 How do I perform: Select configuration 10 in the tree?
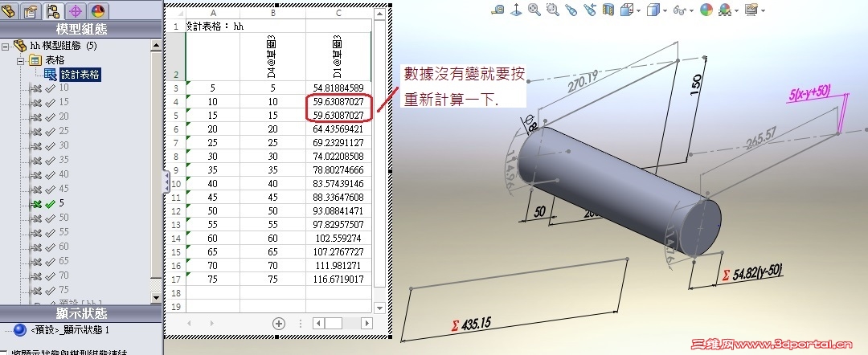[63, 88]
